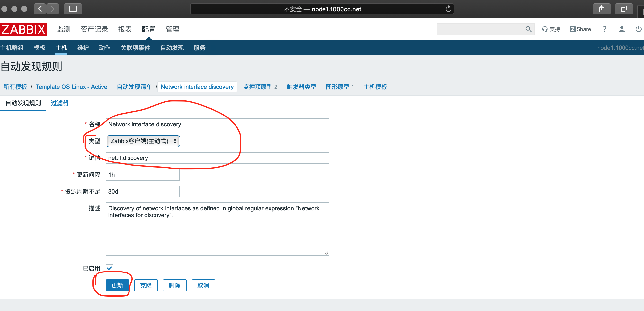Toggle the browser sidebar button
This screenshot has height=311, width=644.
pos(73,9)
